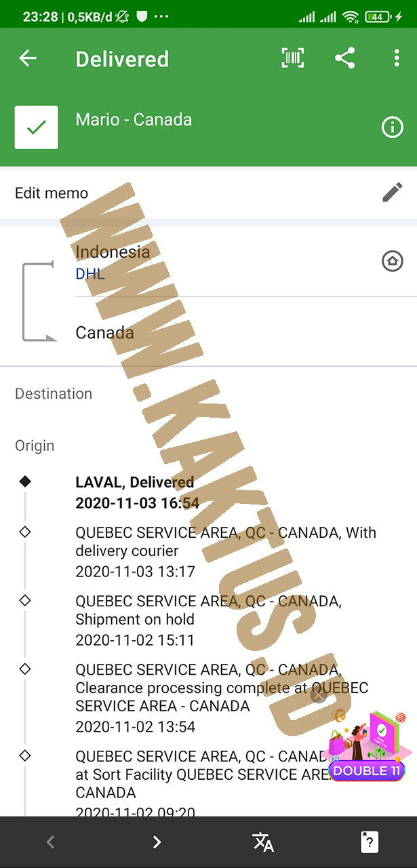
Task: Toggle the delivered green checkmark box
Action: (x=37, y=127)
